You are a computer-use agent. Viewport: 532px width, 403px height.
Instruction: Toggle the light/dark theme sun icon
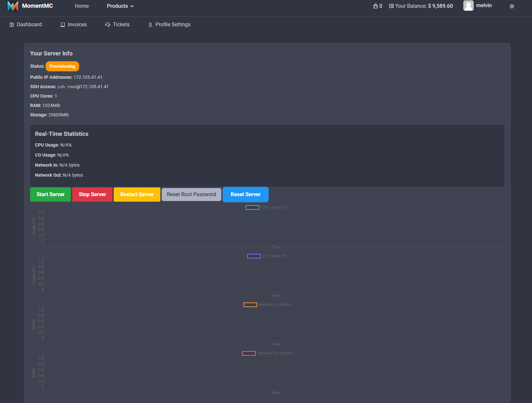[x=512, y=6]
